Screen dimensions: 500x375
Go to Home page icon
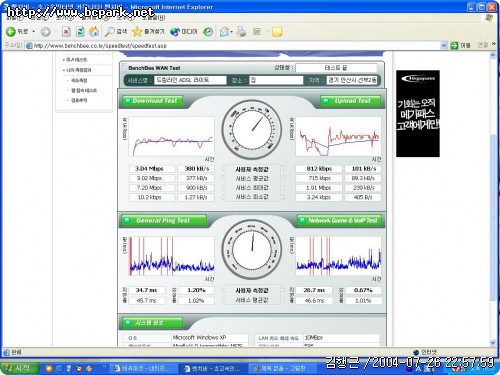coord(94,32)
